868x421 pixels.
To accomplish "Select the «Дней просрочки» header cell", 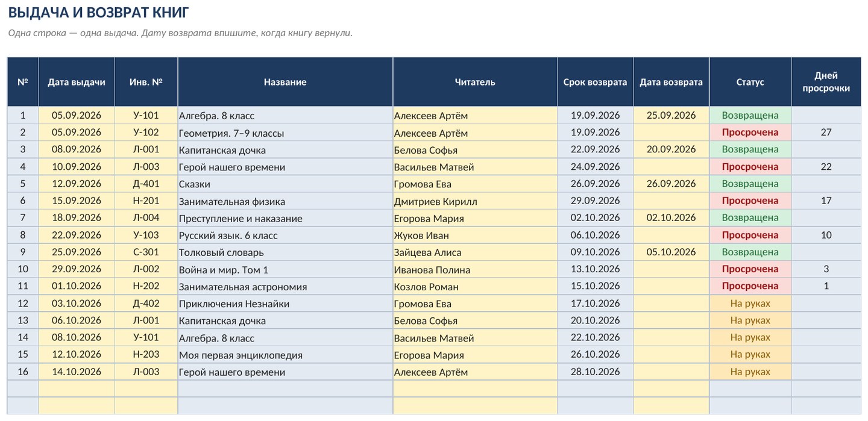I will [x=826, y=82].
